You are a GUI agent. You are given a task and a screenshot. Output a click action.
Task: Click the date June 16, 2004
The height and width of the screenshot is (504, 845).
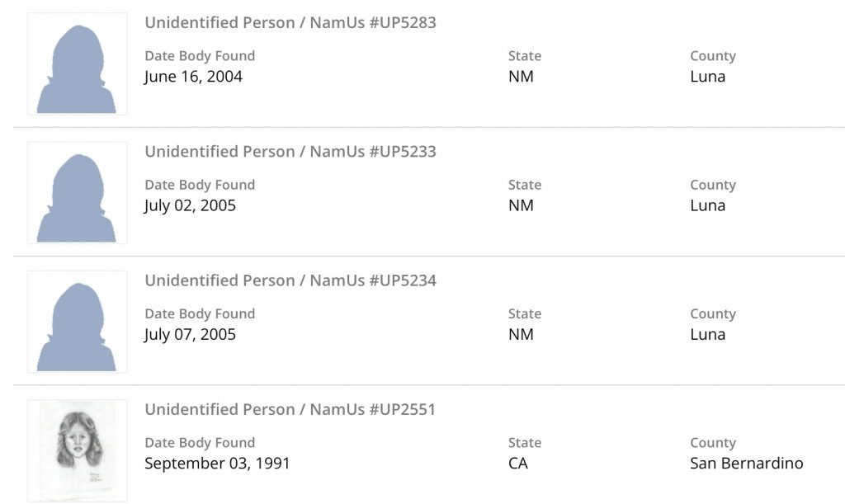click(193, 77)
